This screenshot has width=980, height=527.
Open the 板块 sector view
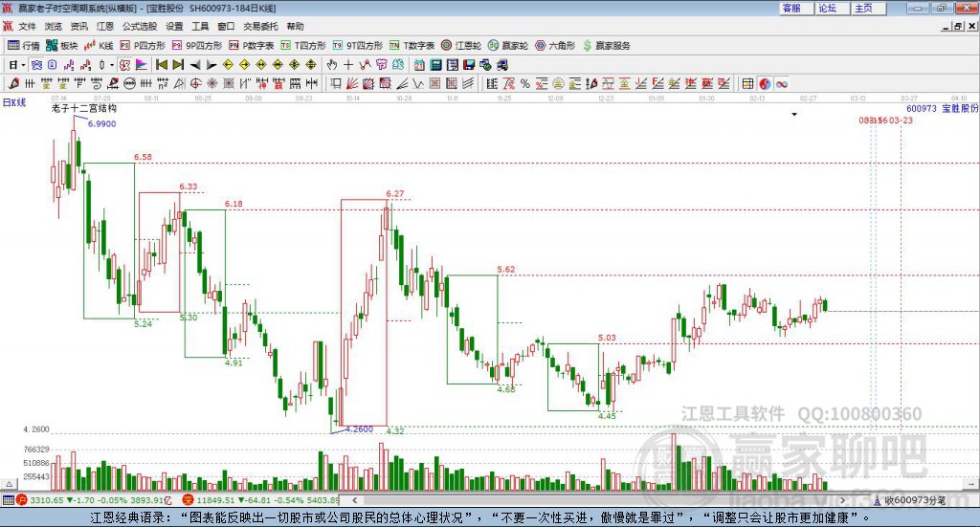point(62,45)
